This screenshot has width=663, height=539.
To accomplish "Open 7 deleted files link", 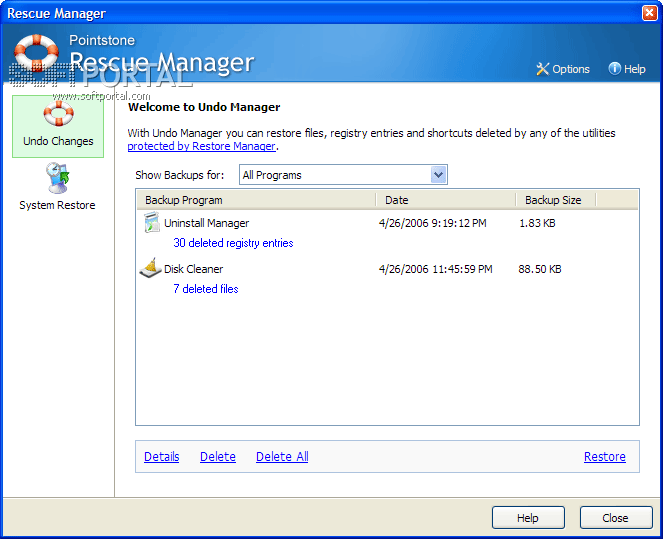I will [205, 289].
